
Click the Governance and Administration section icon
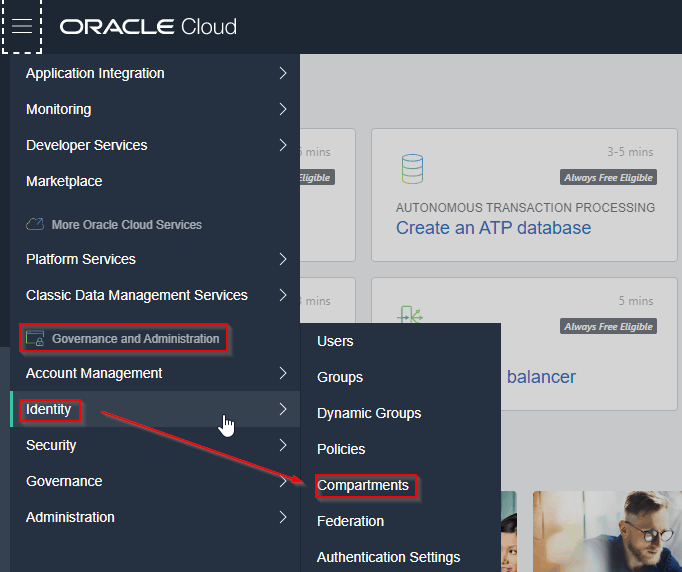pyautogui.click(x=36, y=339)
